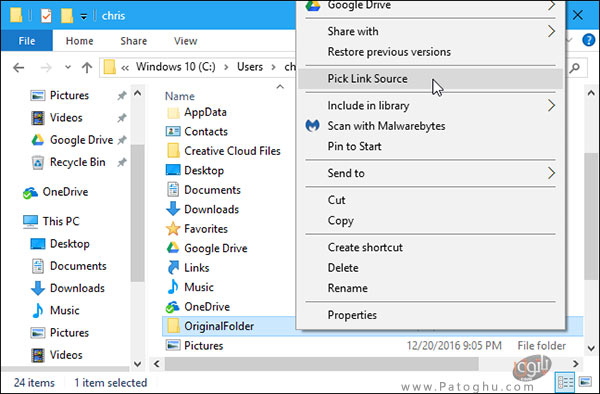
Task: Select Creative Cloud Files folder
Action: (232, 151)
